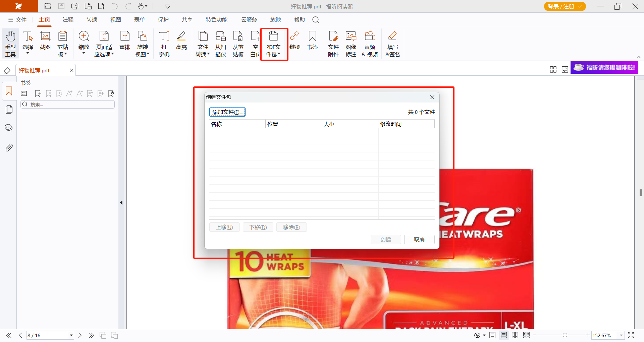Click the 福昕请您喝咖啡 banner
This screenshot has height=342, width=644.
pos(604,67)
